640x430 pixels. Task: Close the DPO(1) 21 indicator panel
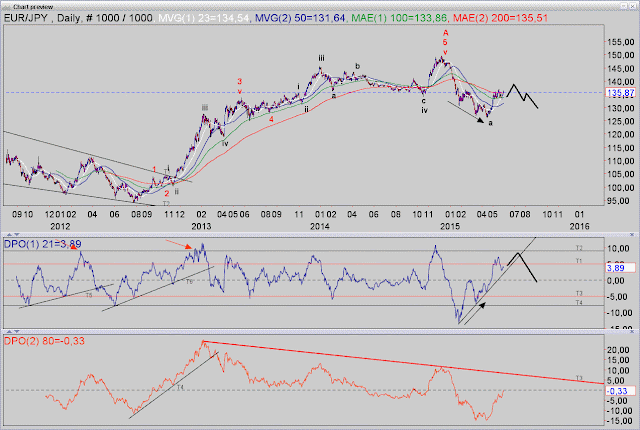631,235
